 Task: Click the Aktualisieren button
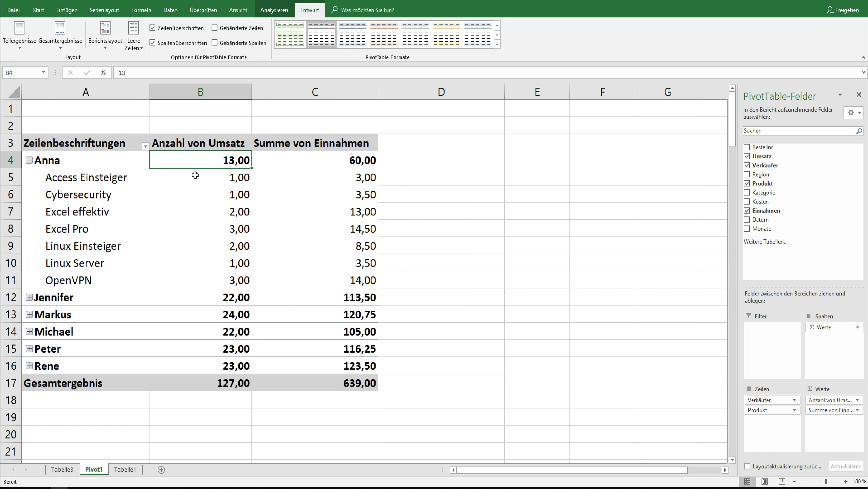[846, 466]
